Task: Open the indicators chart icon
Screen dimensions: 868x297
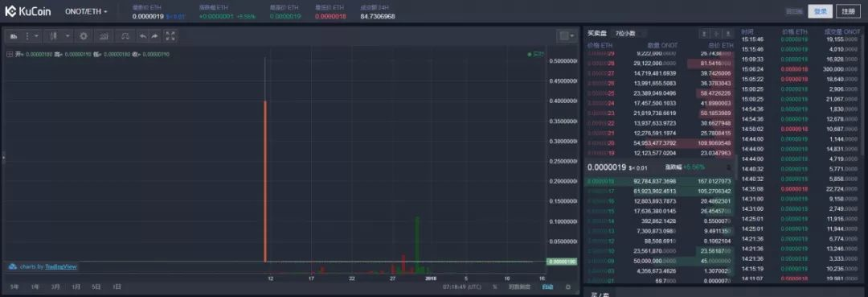Action: (104, 36)
